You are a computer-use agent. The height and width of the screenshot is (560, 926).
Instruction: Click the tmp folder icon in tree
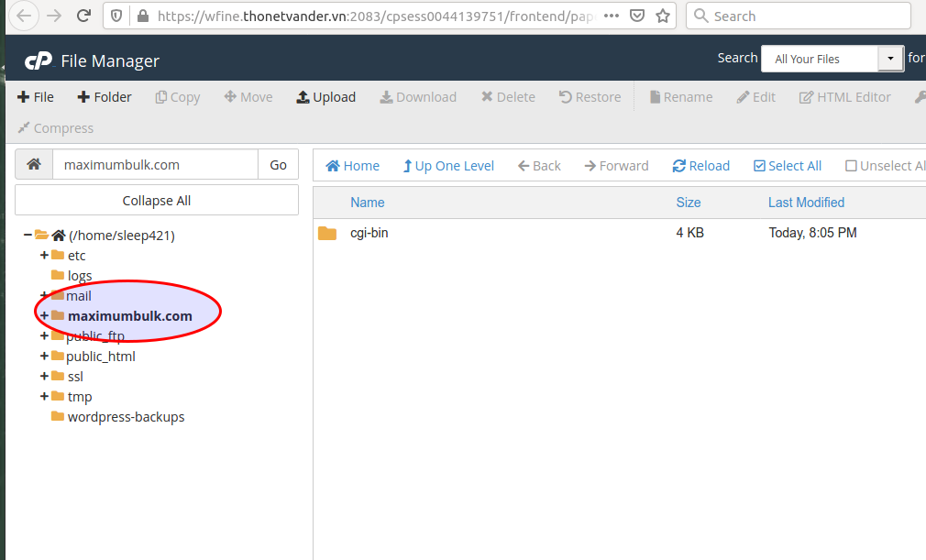[x=57, y=396]
